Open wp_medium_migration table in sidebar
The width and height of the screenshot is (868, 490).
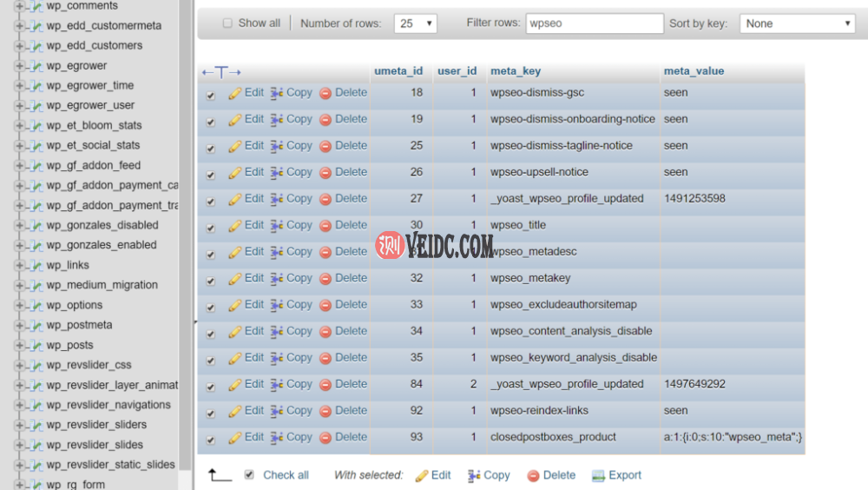pyautogui.click(x=102, y=285)
